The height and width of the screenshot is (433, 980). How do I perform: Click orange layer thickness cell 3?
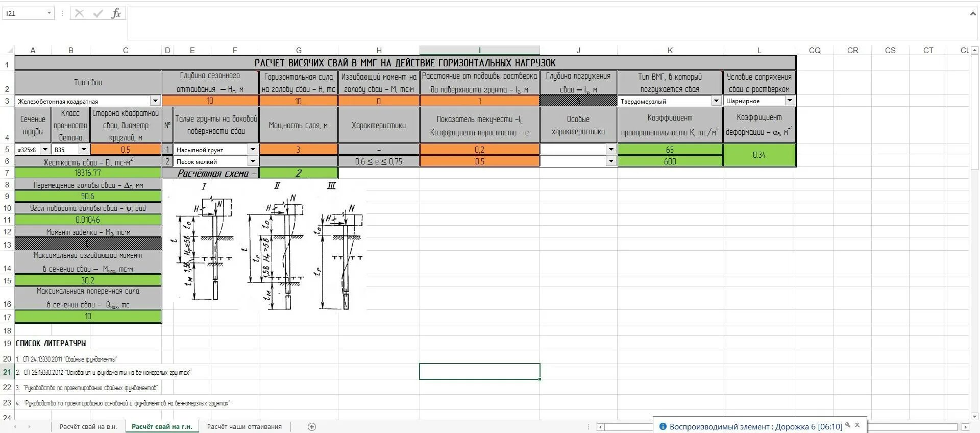tap(299, 150)
